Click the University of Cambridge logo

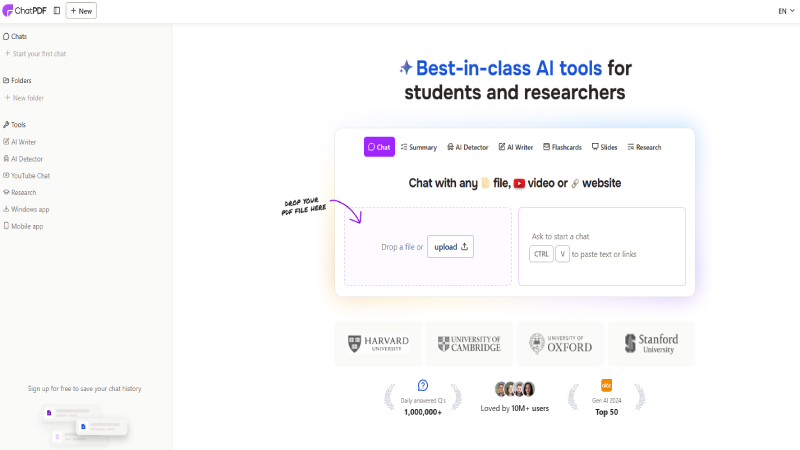point(469,343)
